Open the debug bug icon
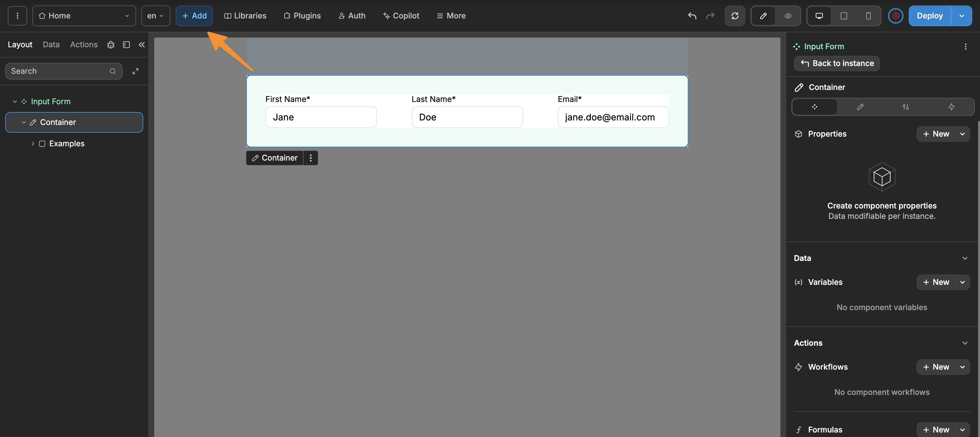Image resolution: width=980 pixels, height=437 pixels. coord(111,44)
